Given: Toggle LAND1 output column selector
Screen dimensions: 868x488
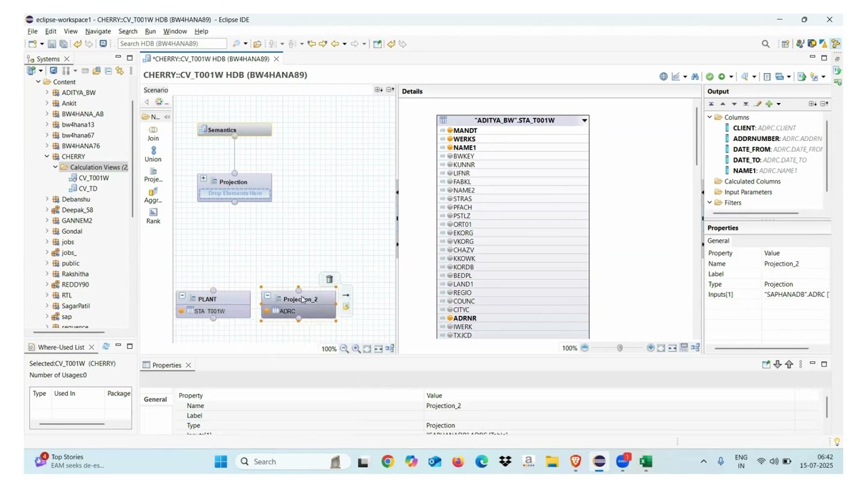Looking at the screenshot, I should [450, 284].
